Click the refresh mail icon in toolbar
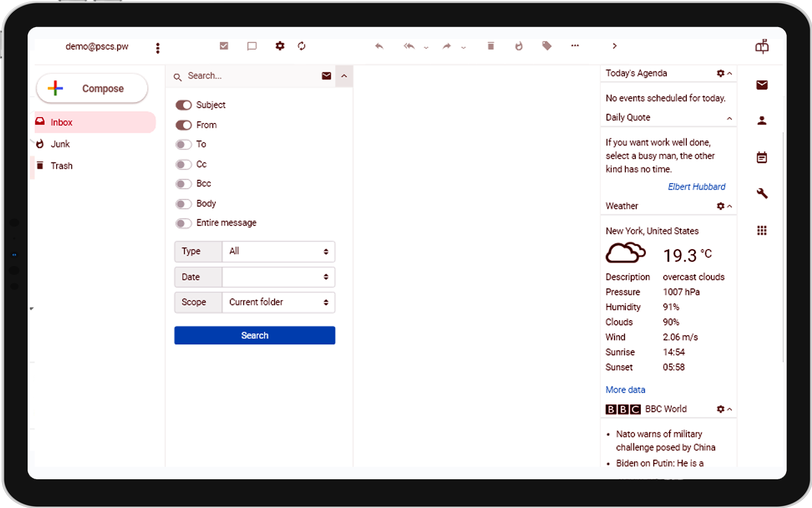812x508 pixels. [x=302, y=46]
